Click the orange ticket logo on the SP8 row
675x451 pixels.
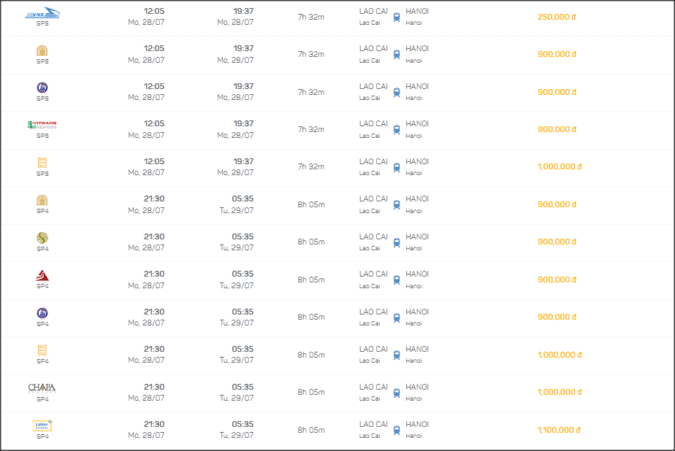(x=42, y=162)
